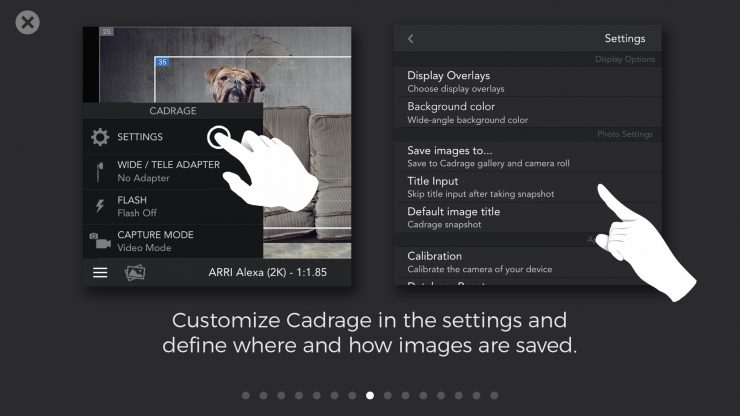Tap the flash lightning bolt icon
Viewport: 740px width, 416px height.
(100, 206)
